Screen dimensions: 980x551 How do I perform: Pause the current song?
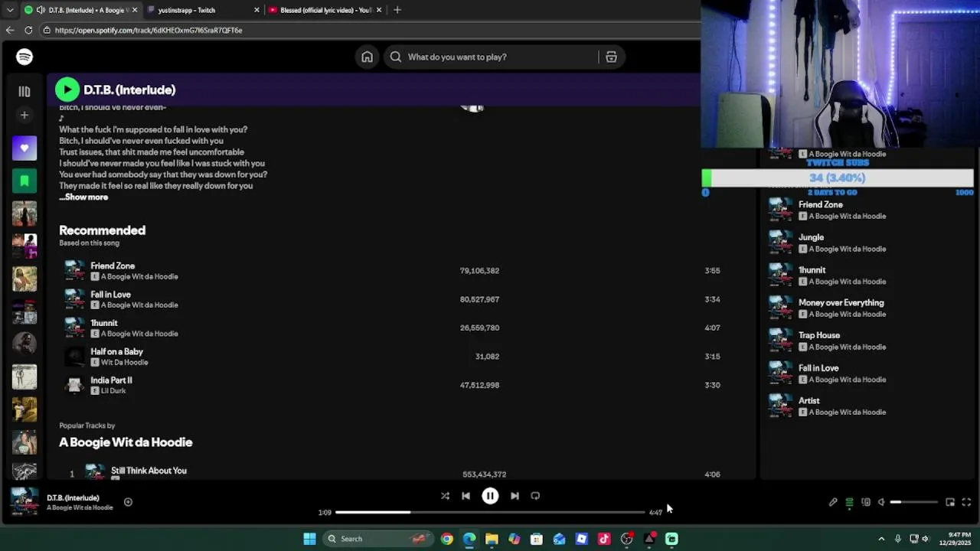click(x=490, y=496)
